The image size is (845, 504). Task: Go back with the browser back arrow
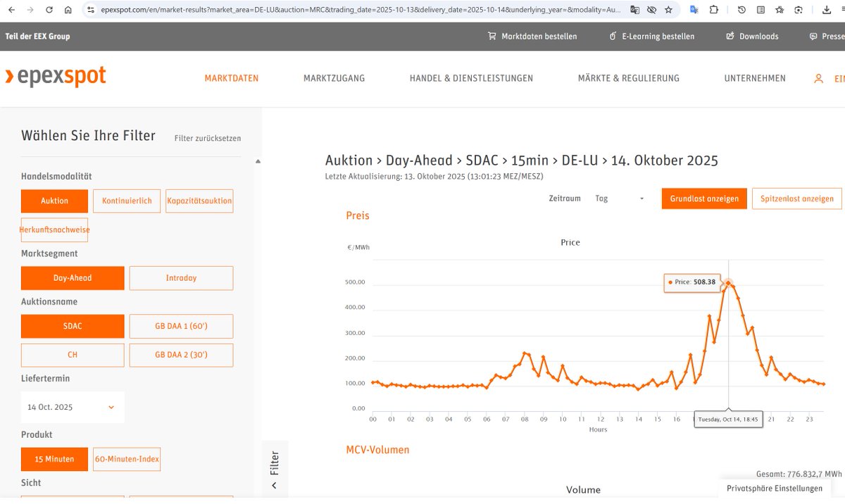point(12,10)
